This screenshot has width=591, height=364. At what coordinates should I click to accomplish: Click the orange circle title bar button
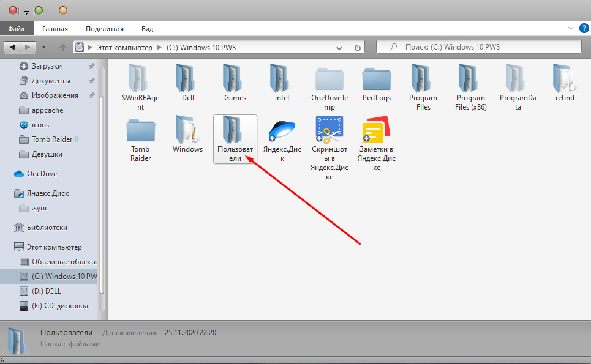(x=63, y=10)
